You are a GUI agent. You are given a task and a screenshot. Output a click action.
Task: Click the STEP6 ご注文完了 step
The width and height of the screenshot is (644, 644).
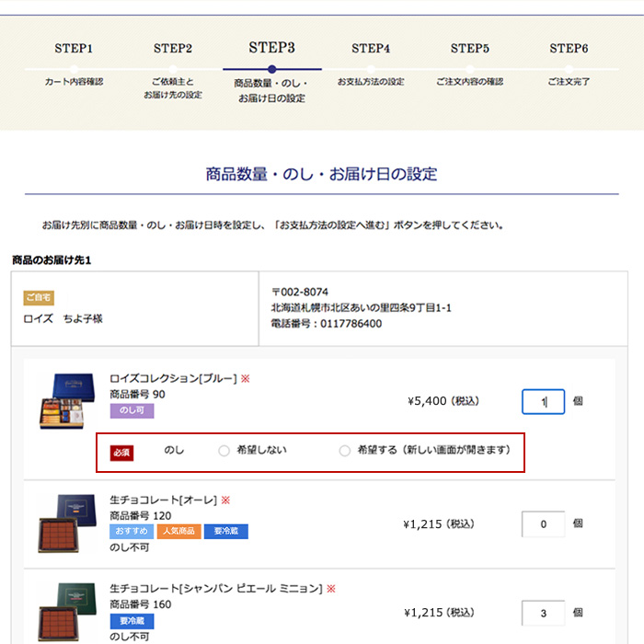tap(569, 65)
